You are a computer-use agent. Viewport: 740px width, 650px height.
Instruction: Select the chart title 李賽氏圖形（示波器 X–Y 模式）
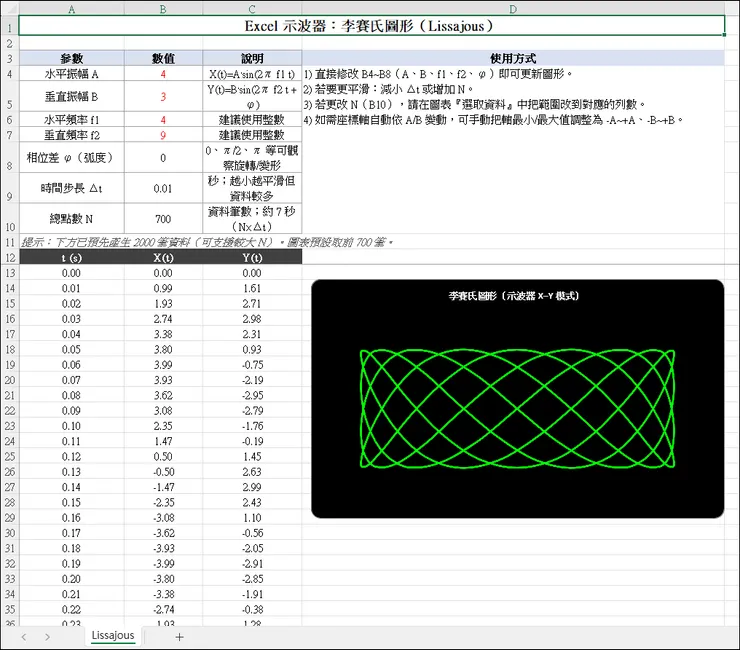coord(513,296)
